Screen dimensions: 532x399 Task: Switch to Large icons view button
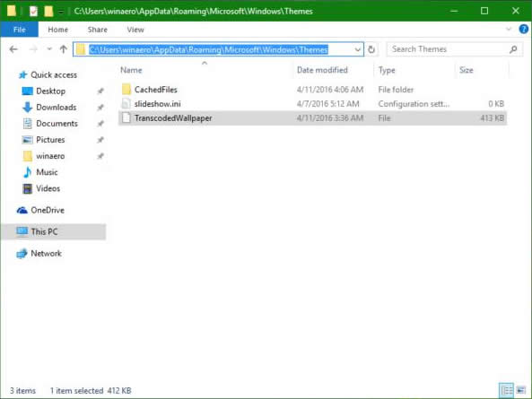521,391
